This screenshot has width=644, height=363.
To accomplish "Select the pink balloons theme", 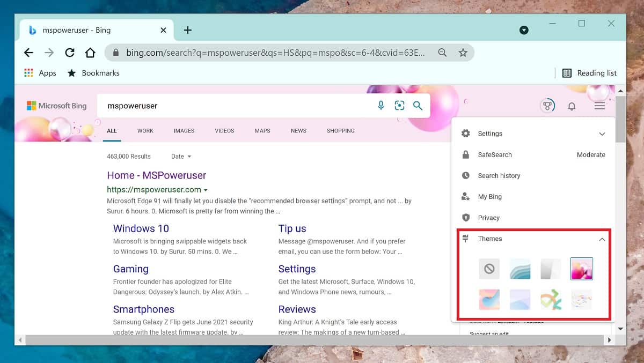I will coord(582,269).
